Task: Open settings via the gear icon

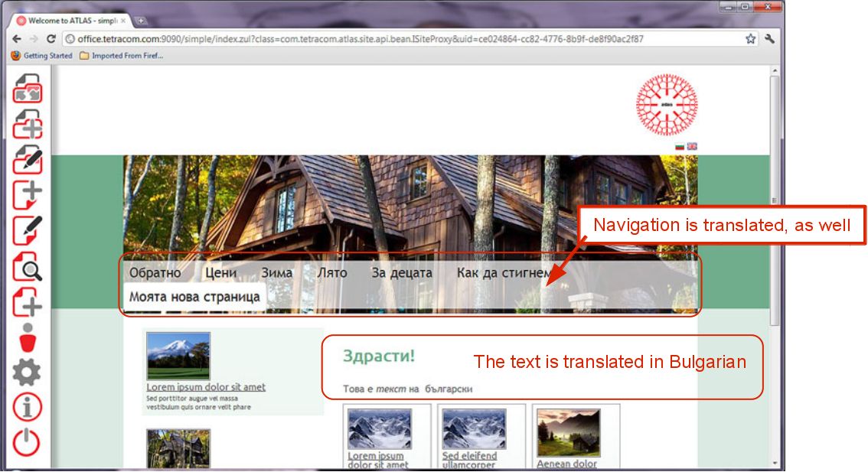Action: click(x=28, y=373)
